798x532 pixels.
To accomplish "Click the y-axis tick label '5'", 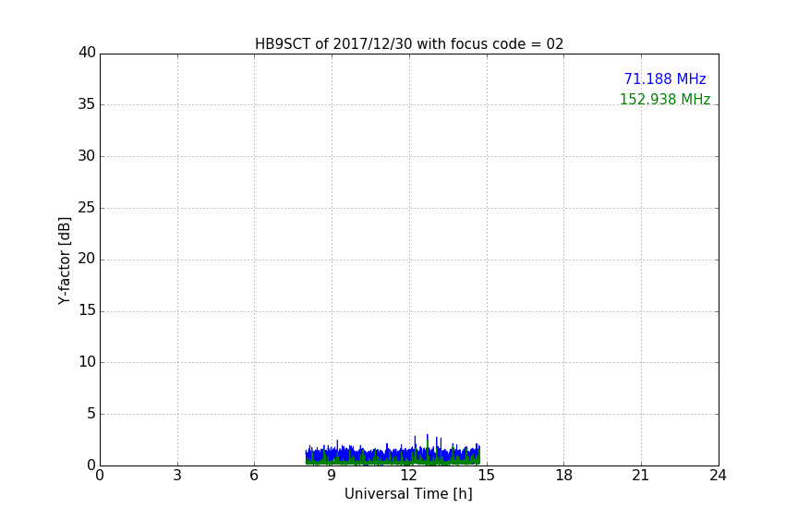I will pyautogui.click(x=91, y=414).
